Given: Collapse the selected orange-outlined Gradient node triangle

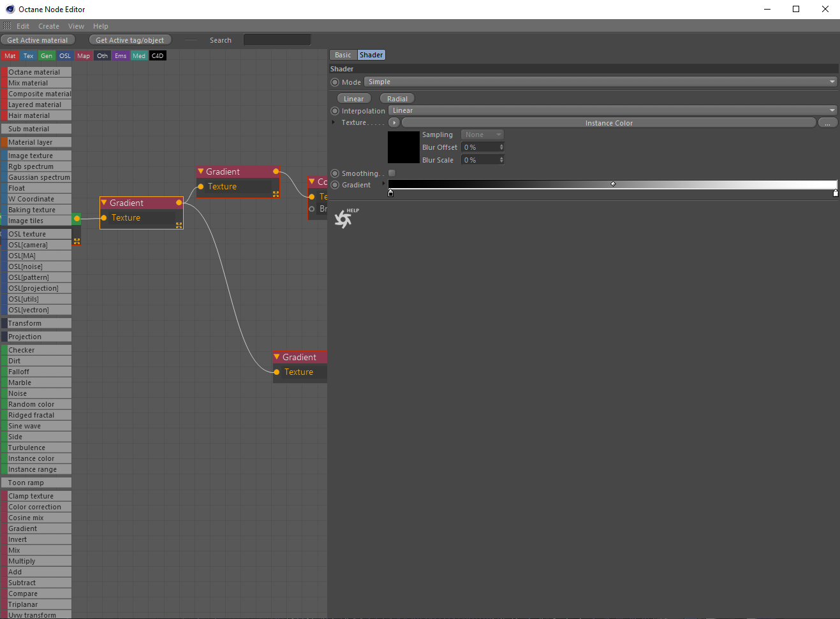Looking at the screenshot, I should [104, 203].
